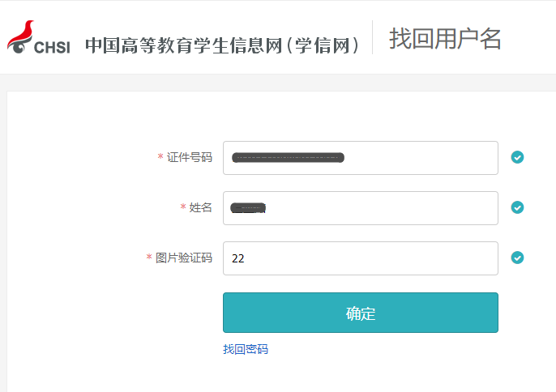Click the red asterisk before 证件号码
The width and height of the screenshot is (556, 392).
(x=160, y=157)
